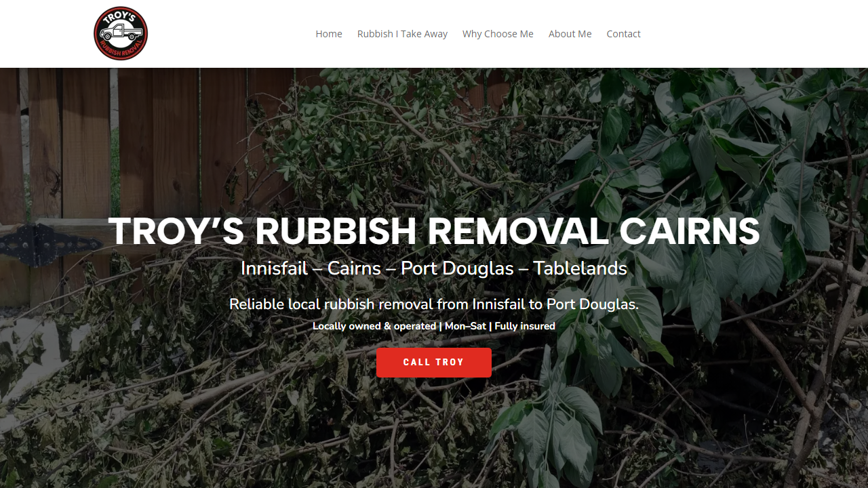Click the Fully insured text
The image size is (868, 488).
[x=525, y=326]
